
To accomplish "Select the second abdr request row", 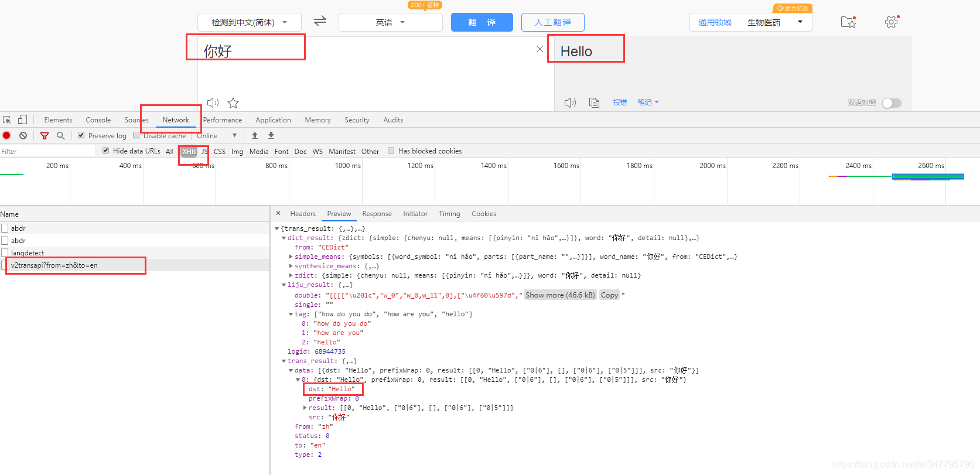I will coord(135,240).
